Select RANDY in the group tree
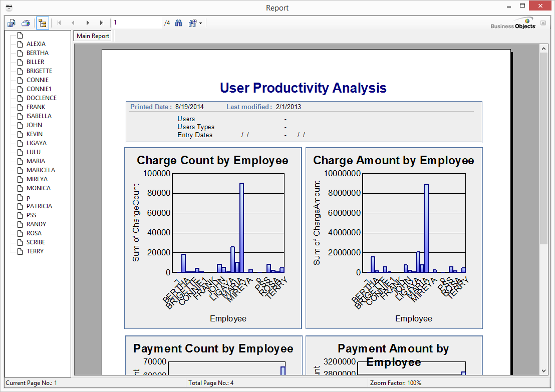 click(36, 224)
